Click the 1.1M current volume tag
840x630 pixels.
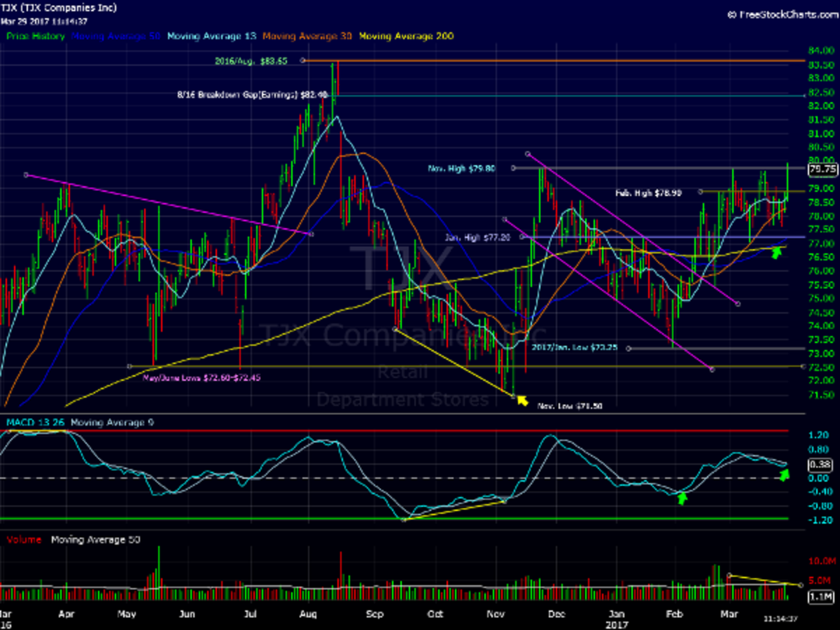pyautogui.click(x=819, y=597)
